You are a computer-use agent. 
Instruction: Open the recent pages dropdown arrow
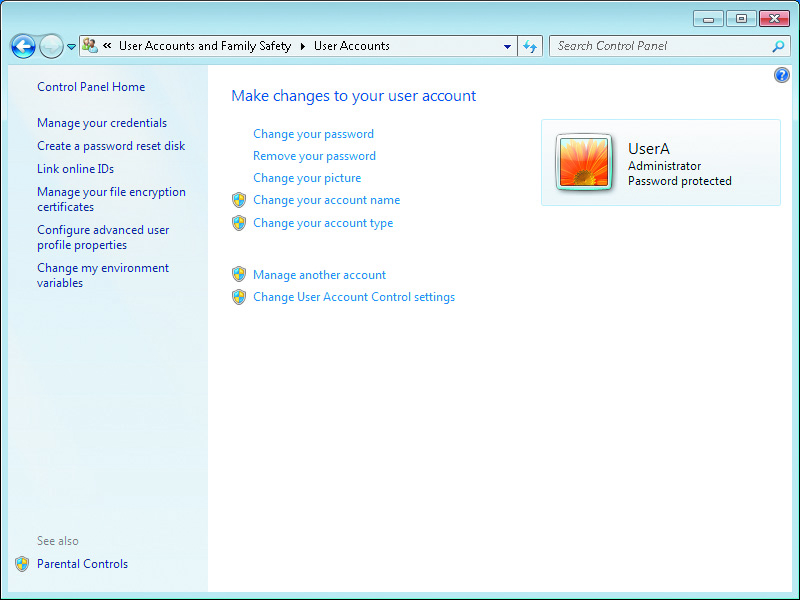(x=71, y=46)
